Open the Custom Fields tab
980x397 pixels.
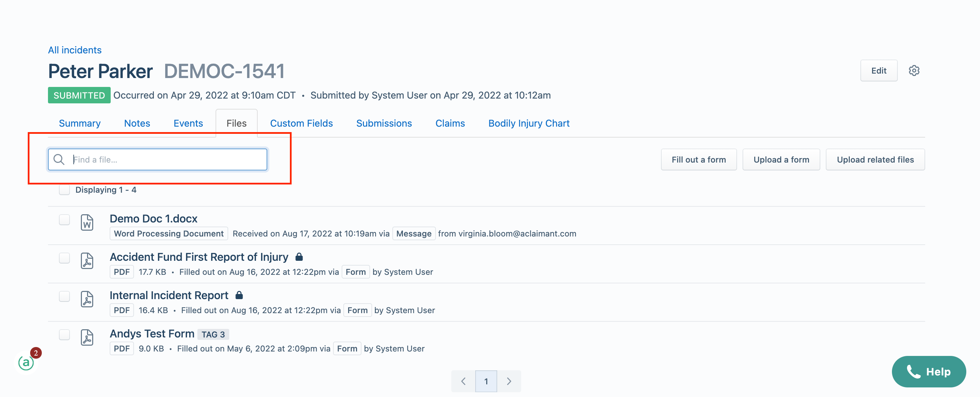click(x=301, y=124)
